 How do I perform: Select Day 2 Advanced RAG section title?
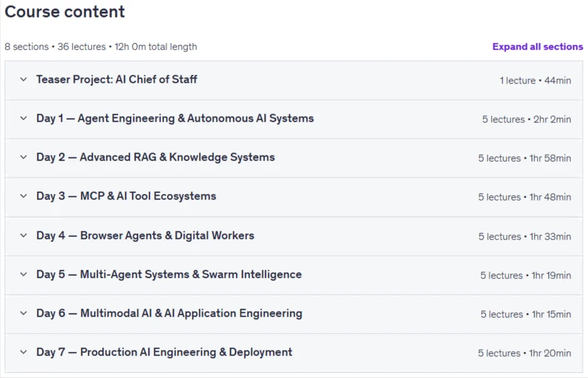point(155,157)
